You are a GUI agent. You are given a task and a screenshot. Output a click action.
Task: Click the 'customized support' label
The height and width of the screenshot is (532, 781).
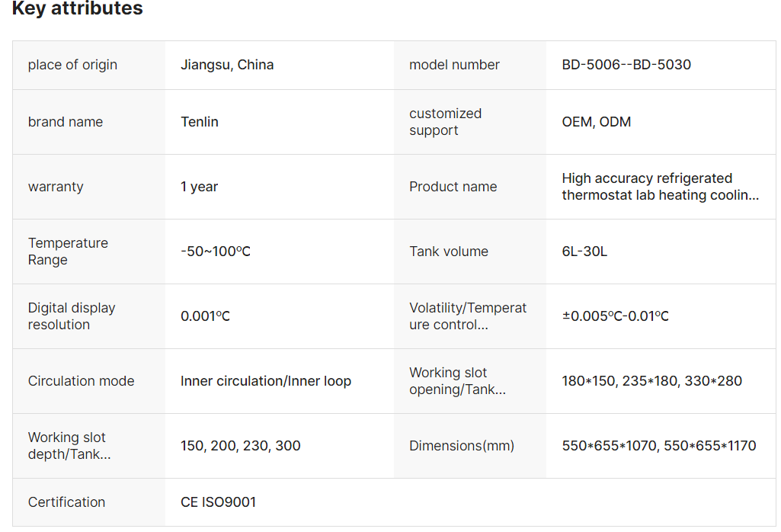[445, 122]
